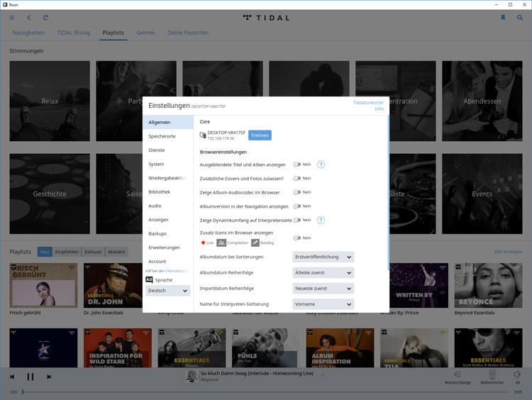The height and width of the screenshot is (400, 532).
Task: Pause the current playback
Action: [x=31, y=377]
